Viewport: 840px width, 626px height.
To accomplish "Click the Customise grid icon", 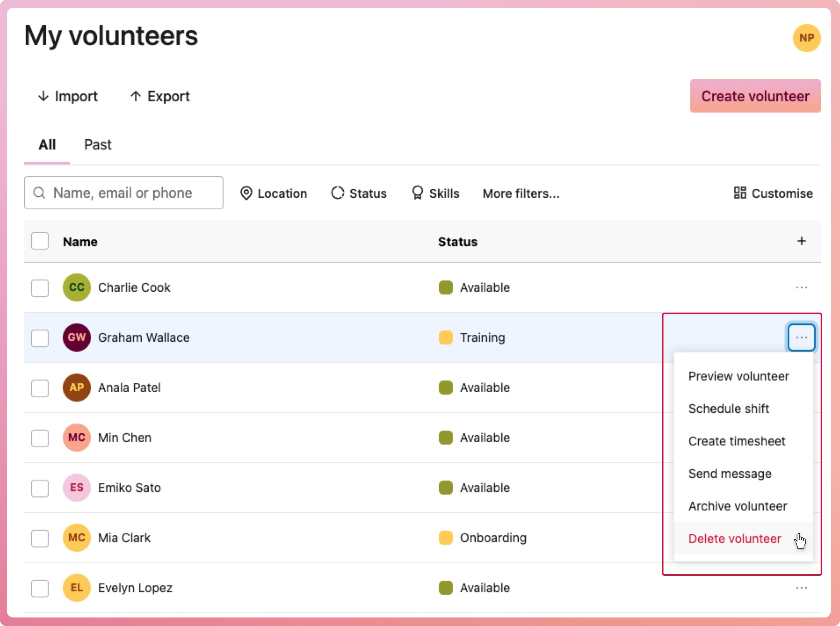I will point(740,193).
